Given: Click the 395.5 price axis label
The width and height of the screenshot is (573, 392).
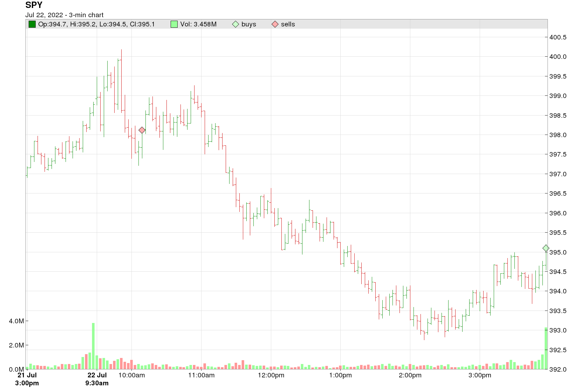Looking at the screenshot, I should click(558, 233).
